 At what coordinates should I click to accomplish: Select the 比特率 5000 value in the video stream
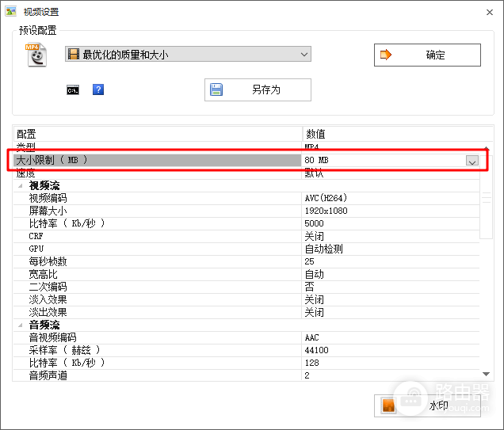point(314,223)
